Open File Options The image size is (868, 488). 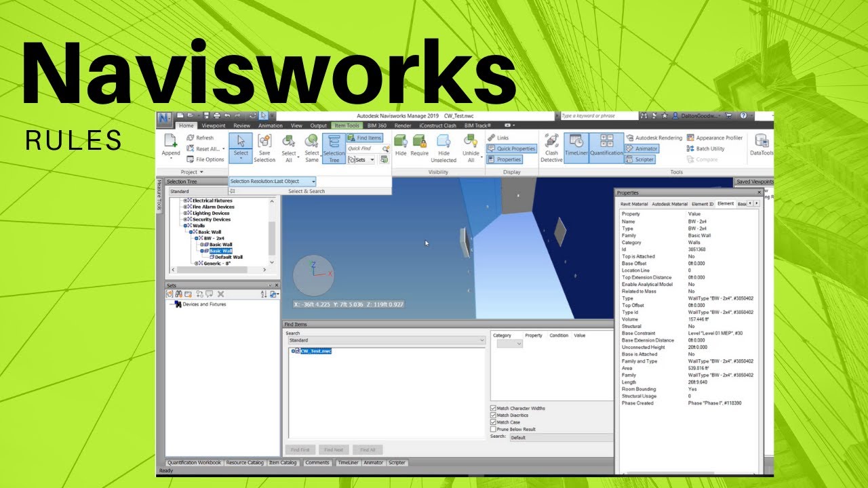click(x=205, y=159)
